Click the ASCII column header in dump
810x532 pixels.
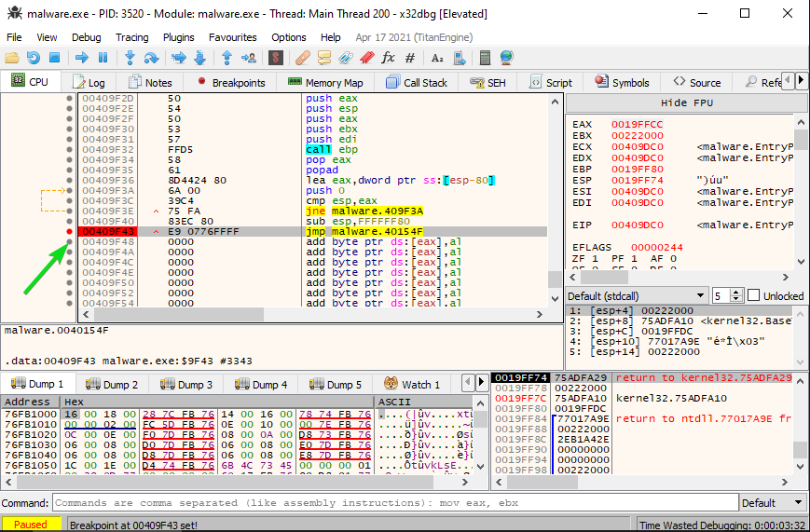click(423, 402)
